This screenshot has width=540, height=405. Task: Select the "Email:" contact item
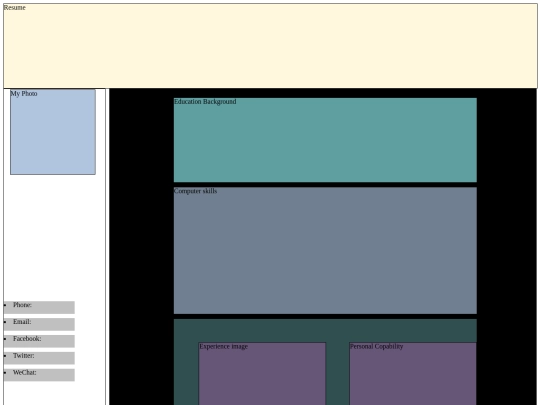pos(39,324)
